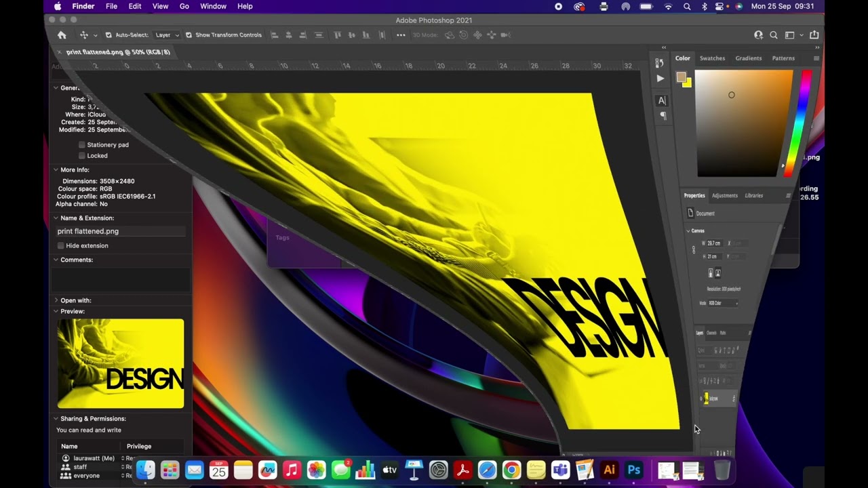This screenshot has width=868, height=488.
Task: Collapse Name & Extension section
Action: click(x=56, y=218)
